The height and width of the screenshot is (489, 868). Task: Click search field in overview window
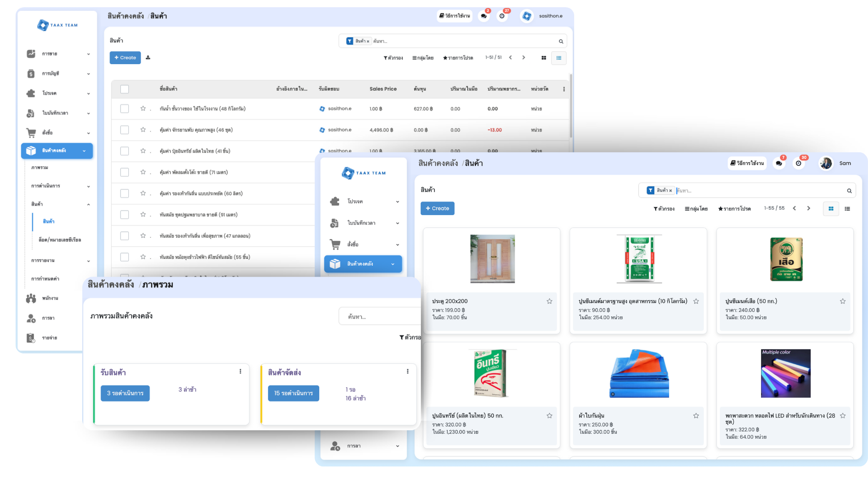tap(380, 316)
